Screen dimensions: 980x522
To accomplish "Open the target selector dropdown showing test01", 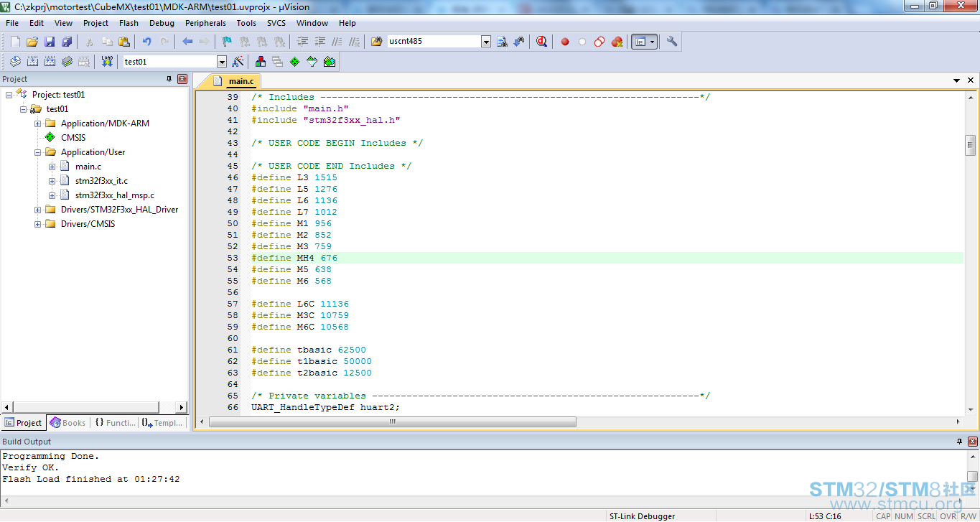I will [x=221, y=62].
